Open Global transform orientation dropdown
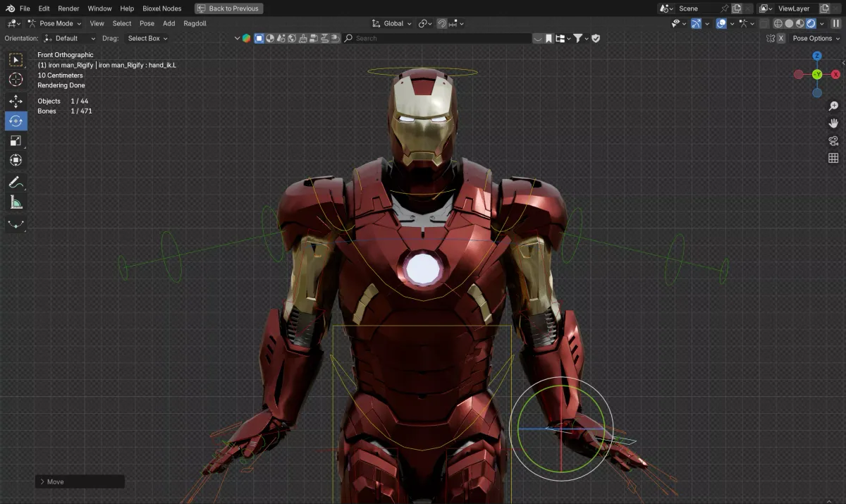Viewport: 846px width, 504px height. 393,23
